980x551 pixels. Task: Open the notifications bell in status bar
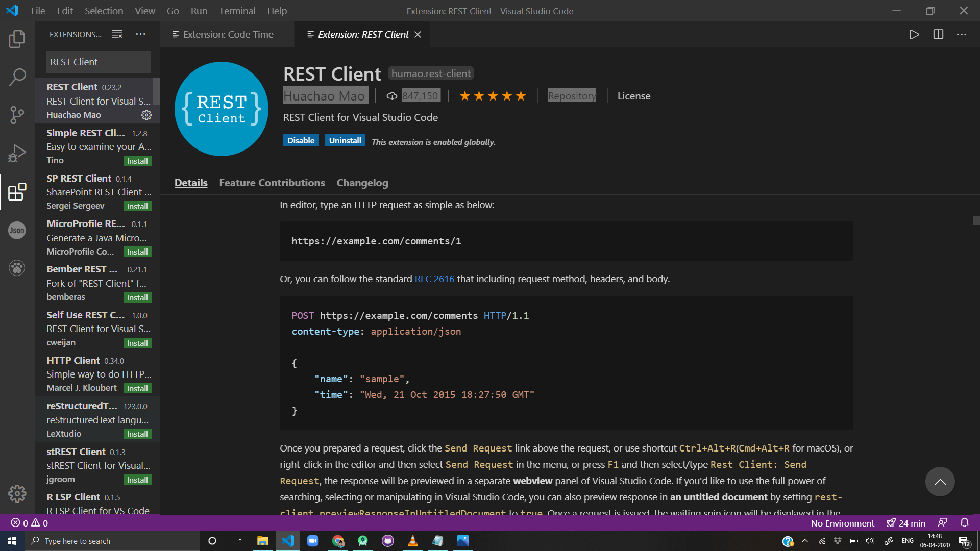click(x=965, y=523)
